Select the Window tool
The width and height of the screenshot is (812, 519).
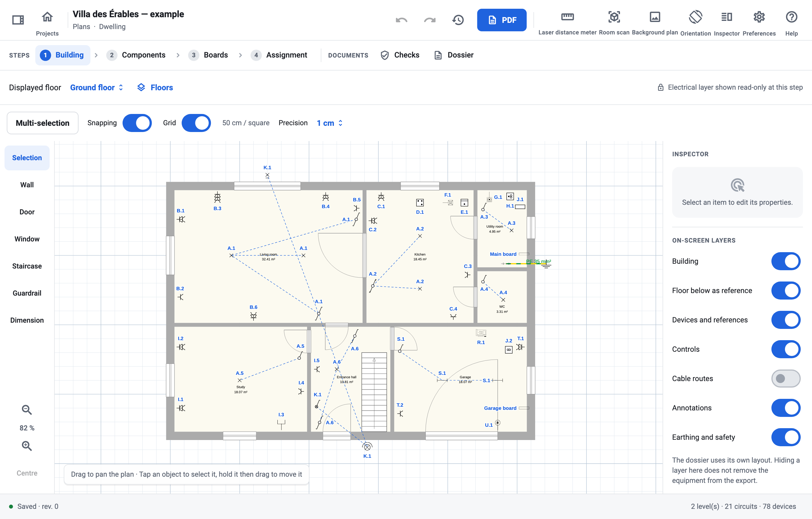coord(27,239)
